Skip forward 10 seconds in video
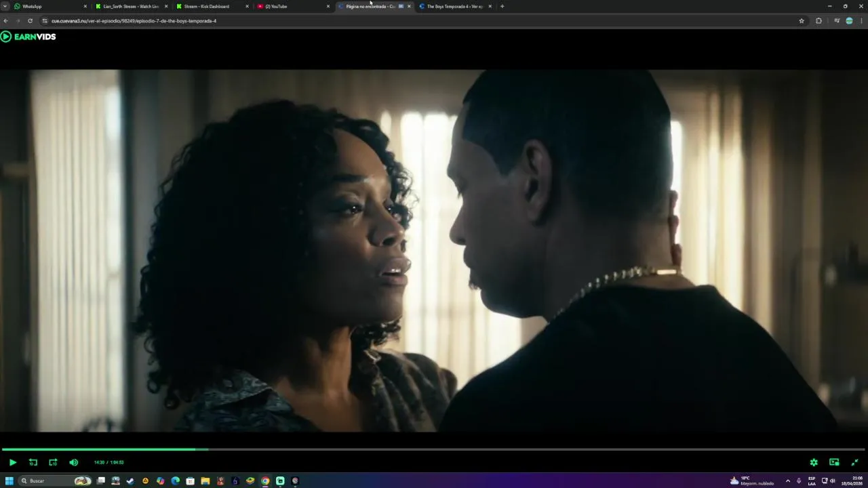 pyautogui.click(x=53, y=462)
